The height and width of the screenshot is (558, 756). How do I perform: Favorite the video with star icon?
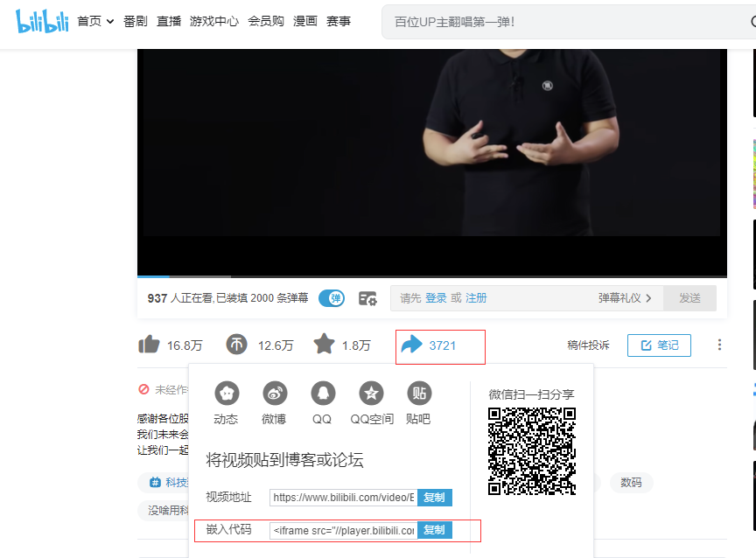coord(324,344)
